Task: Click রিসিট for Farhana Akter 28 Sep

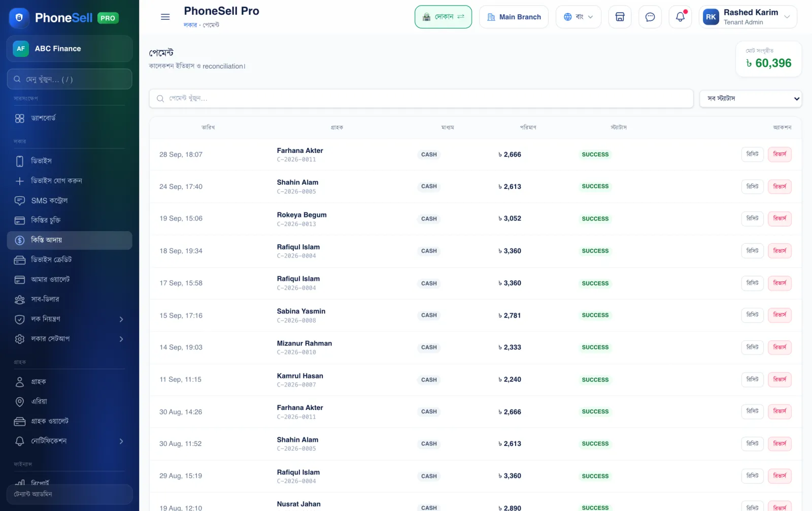Action: click(x=752, y=154)
